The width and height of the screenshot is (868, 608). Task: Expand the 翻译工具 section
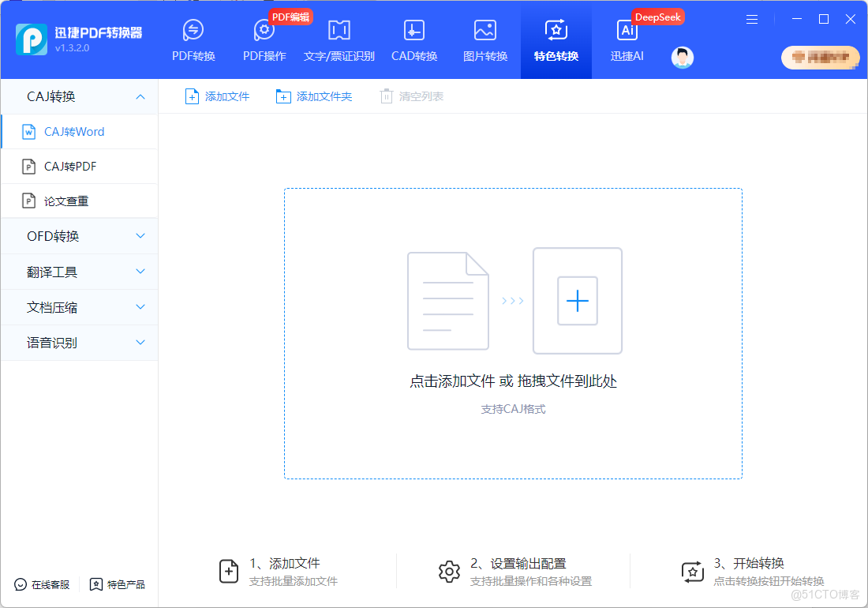79,271
